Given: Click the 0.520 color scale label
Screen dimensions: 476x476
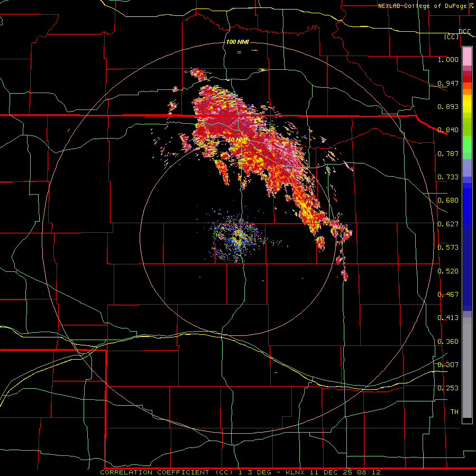Looking at the screenshot, I should pos(448,271).
